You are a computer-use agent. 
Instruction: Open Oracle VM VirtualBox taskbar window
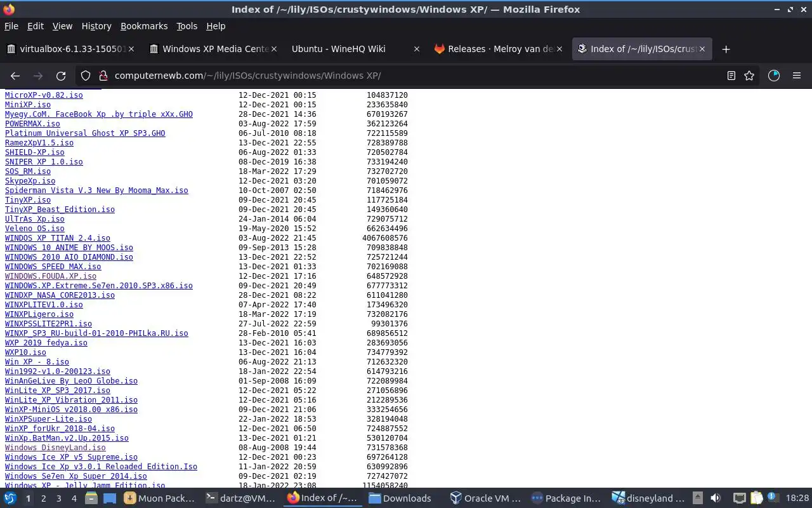coord(485,498)
